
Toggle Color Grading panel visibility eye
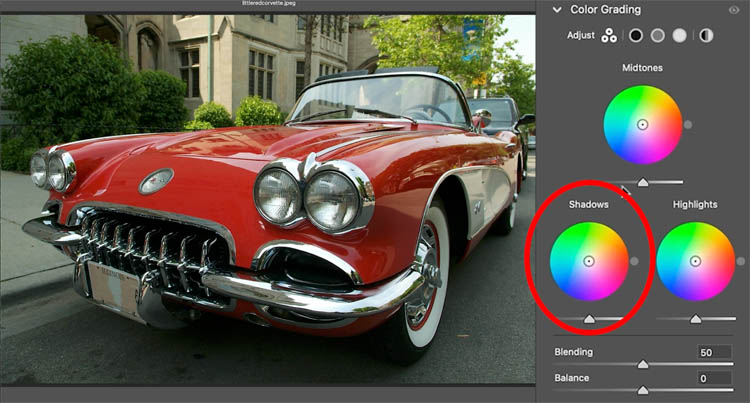click(x=734, y=10)
